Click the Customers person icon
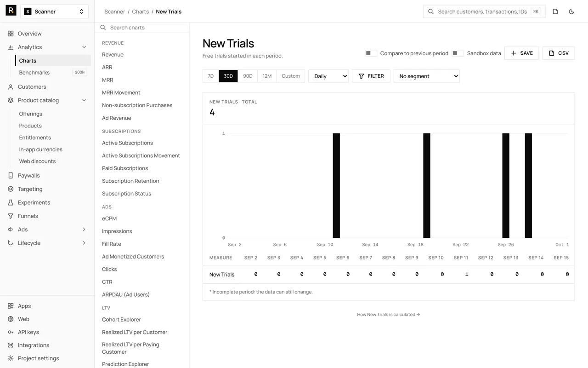This screenshot has width=588, height=368. pyautogui.click(x=11, y=86)
